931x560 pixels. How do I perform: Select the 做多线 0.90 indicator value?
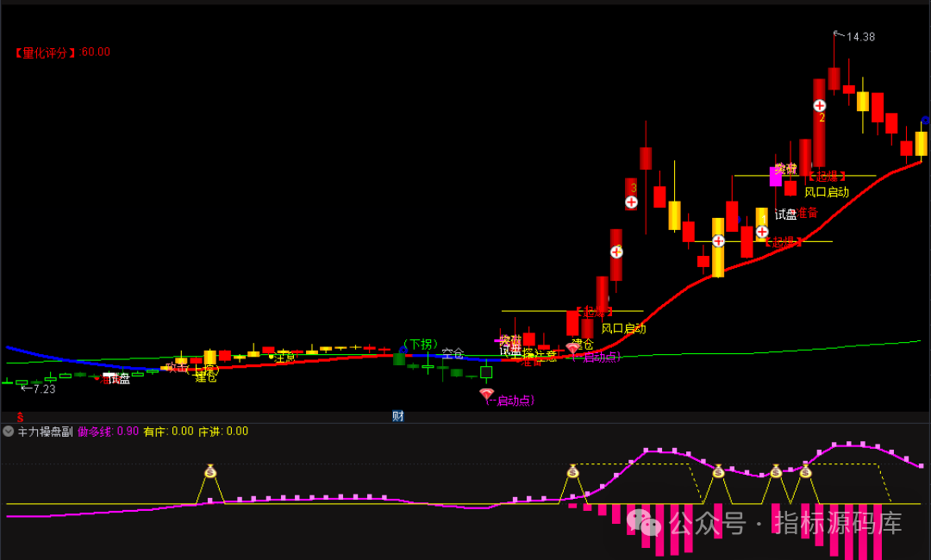click(x=108, y=432)
